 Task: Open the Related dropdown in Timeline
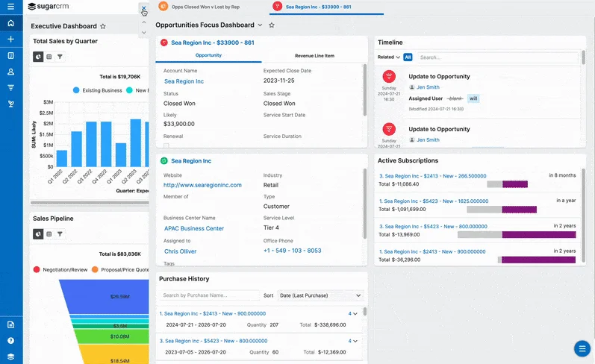(x=389, y=57)
